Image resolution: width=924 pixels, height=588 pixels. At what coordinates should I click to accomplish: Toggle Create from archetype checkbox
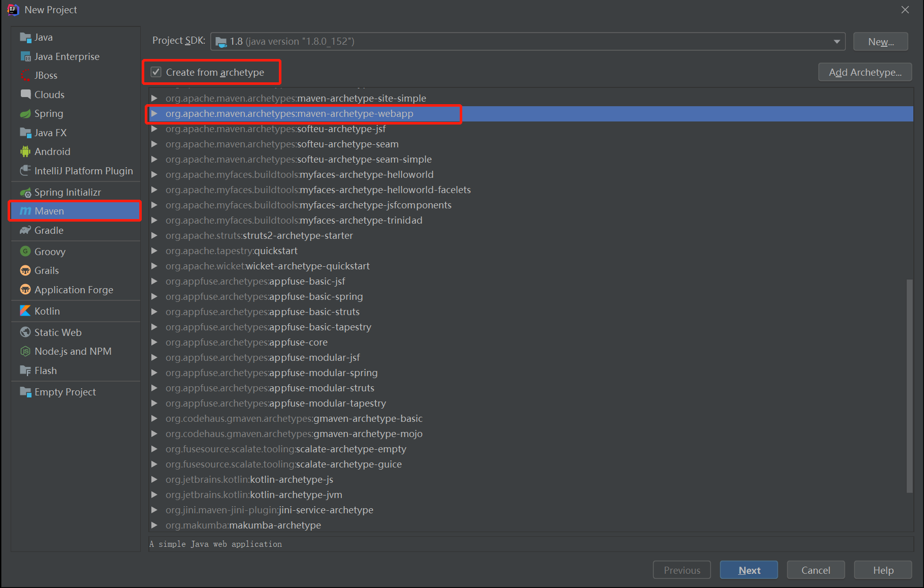[x=156, y=72]
